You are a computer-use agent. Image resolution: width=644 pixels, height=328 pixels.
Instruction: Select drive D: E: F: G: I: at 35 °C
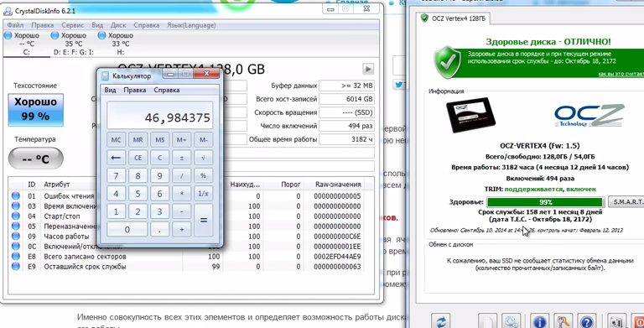[x=74, y=44]
